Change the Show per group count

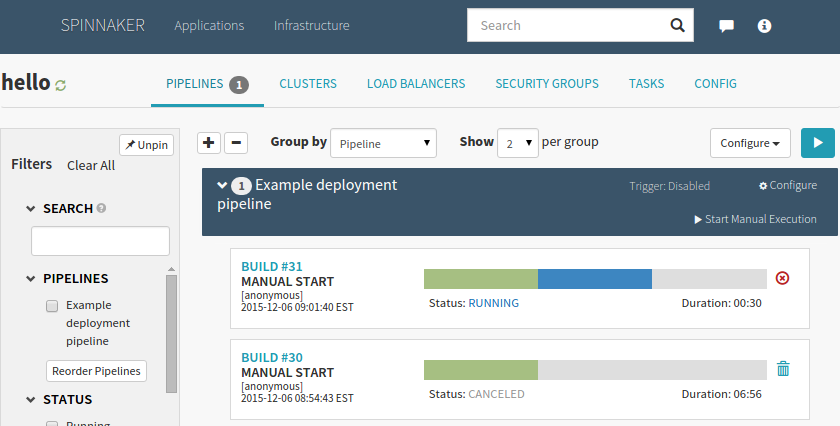518,143
